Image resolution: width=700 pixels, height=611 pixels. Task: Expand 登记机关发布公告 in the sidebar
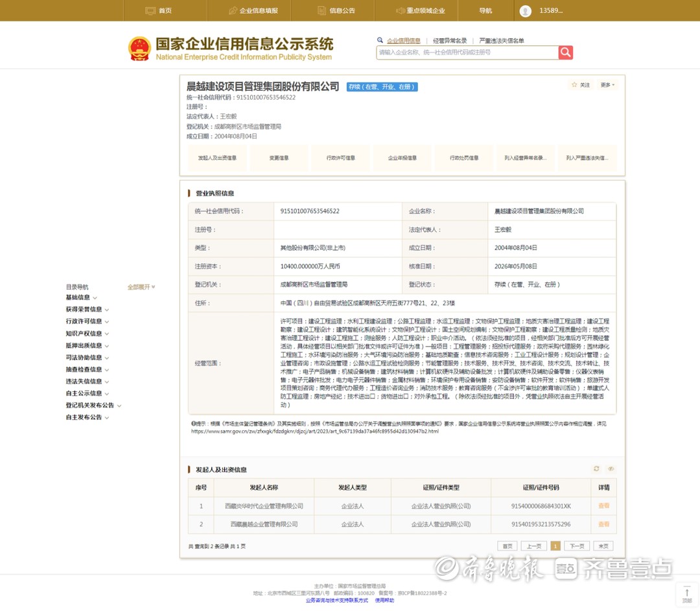pyautogui.click(x=93, y=405)
